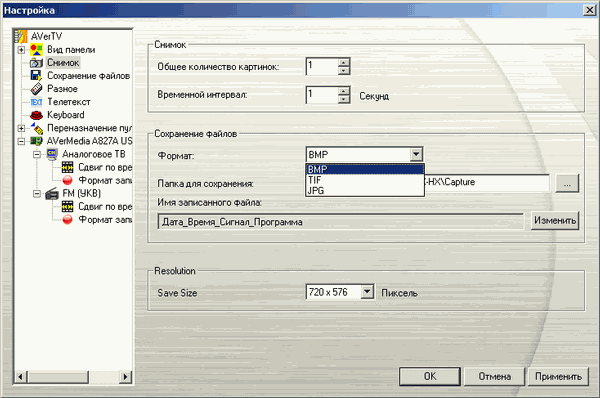Click the TV monitor icon beside Аналоговое ТВ
Screen dimensions: 600x398
click(x=52, y=154)
